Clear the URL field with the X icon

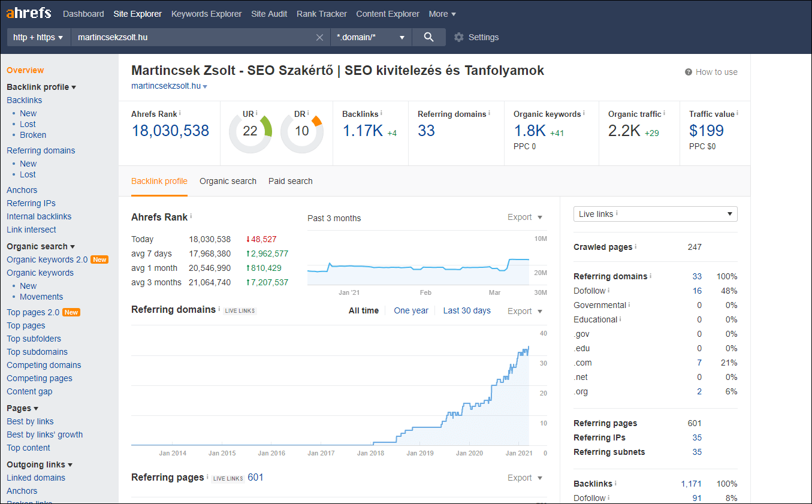click(320, 37)
